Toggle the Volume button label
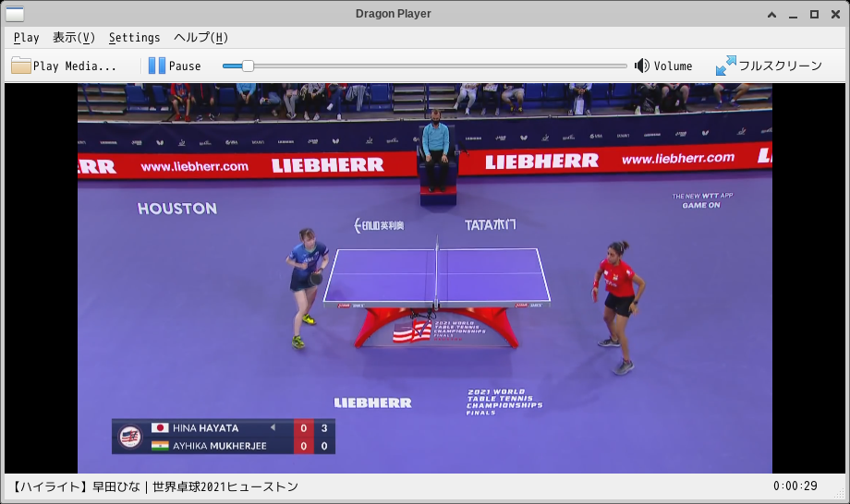Image resolution: width=850 pixels, height=504 pixels. click(x=673, y=66)
